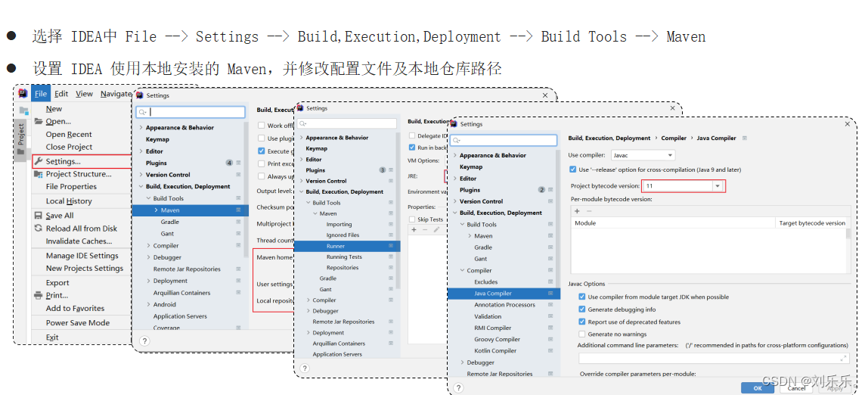The height and width of the screenshot is (395, 868).
Task: Click the project folder icon under the logo
Action: click(x=23, y=110)
